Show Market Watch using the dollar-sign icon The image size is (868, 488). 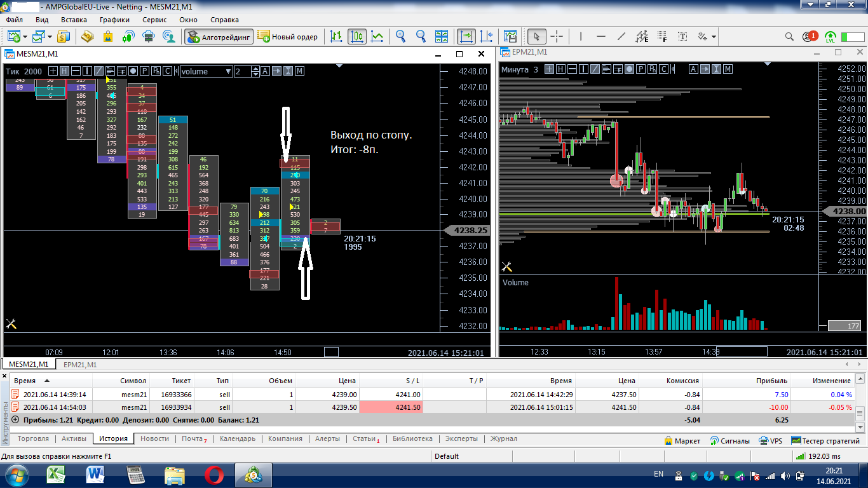[64, 36]
